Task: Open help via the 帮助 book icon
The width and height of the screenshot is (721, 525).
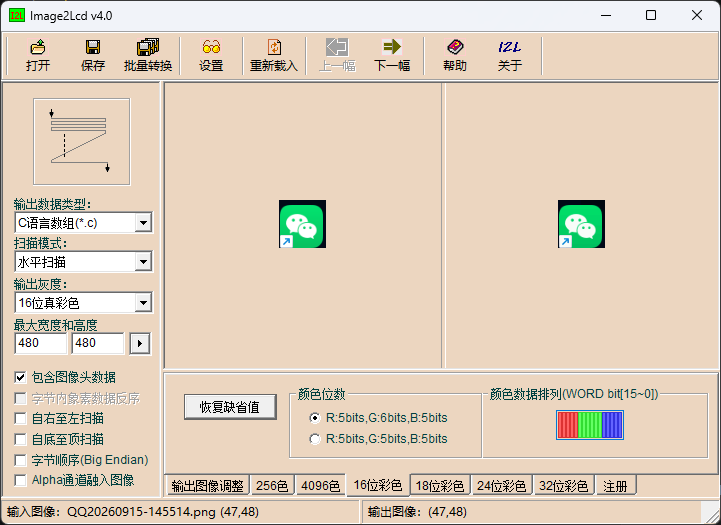Action: pos(455,56)
